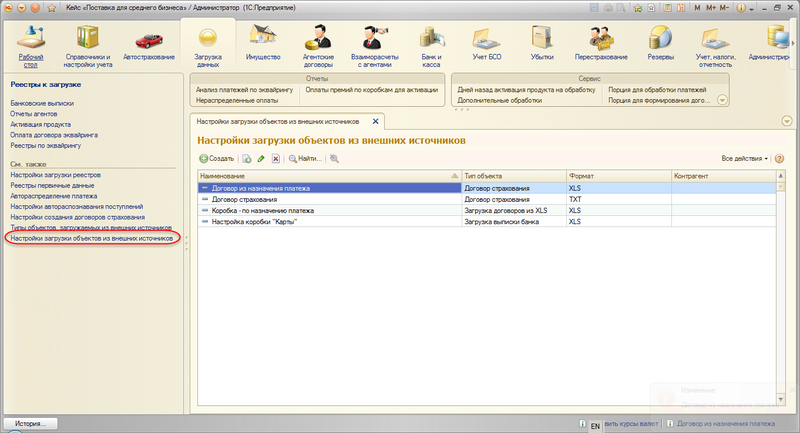
Task: Click the delete mark icon in list toolbar
Action: click(x=275, y=158)
